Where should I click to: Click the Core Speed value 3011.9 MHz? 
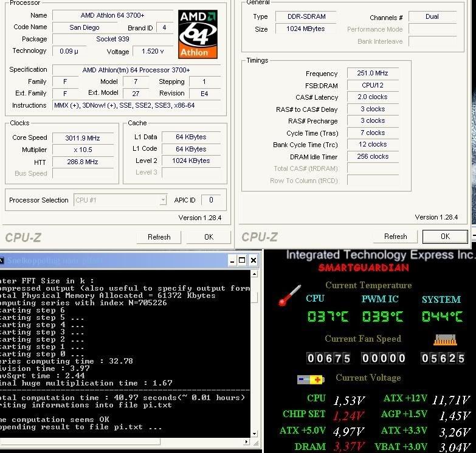pyautogui.click(x=83, y=138)
